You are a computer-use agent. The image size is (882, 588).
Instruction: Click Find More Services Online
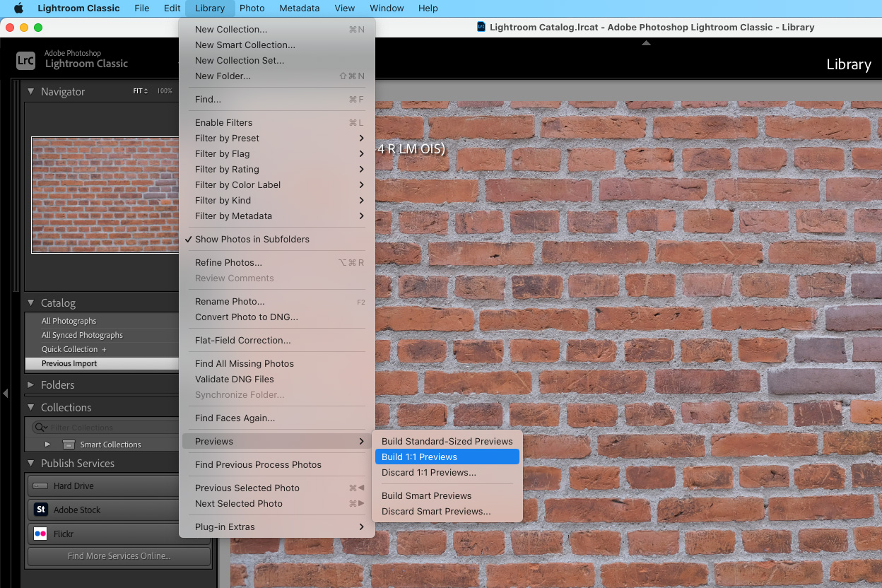(118, 557)
